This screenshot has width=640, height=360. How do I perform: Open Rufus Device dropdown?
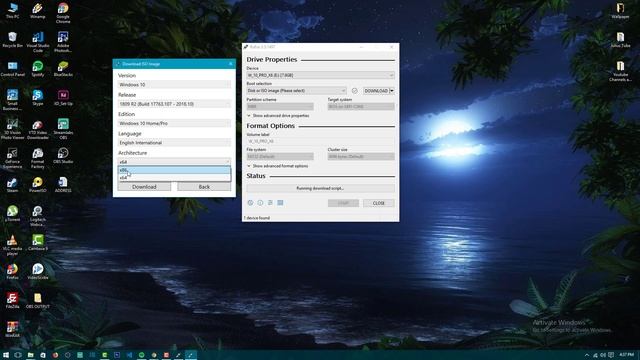coord(320,75)
